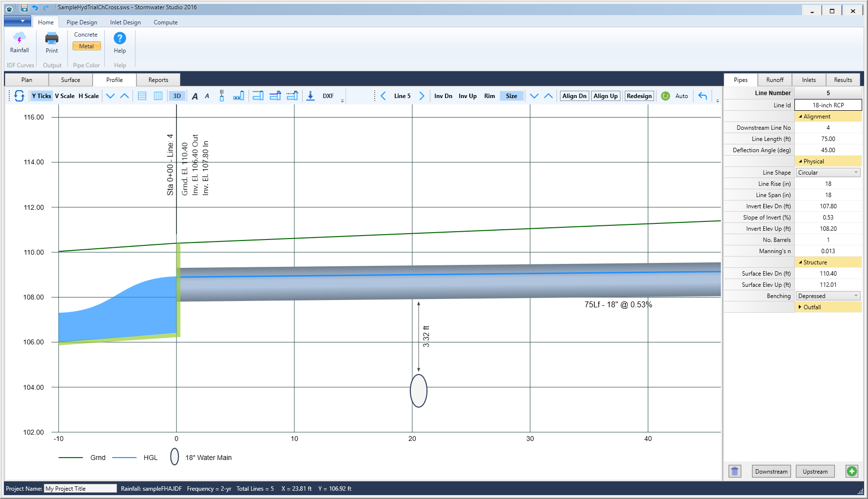Switch to the Inlet Design ribbon tab
This screenshot has width=868, height=499.
tap(125, 22)
